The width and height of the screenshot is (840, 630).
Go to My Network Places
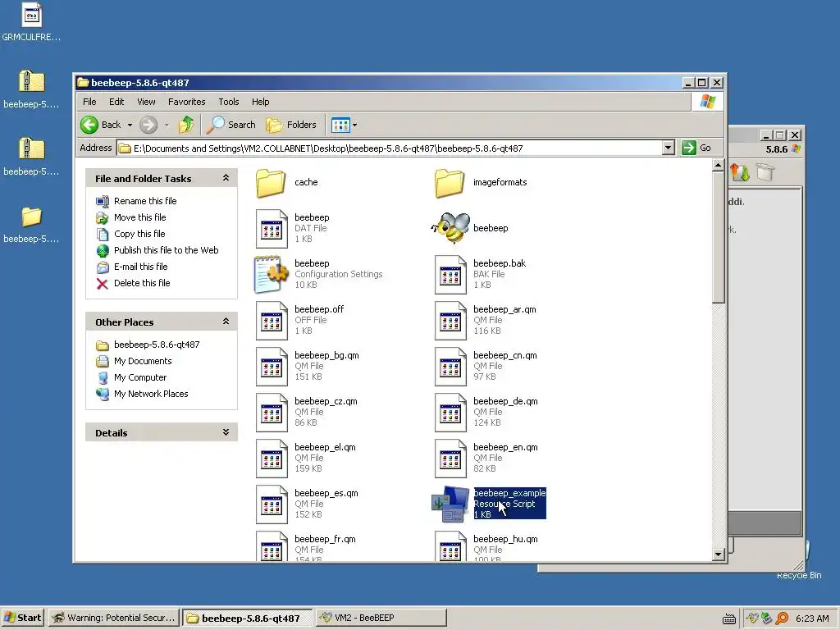(151, 395)
